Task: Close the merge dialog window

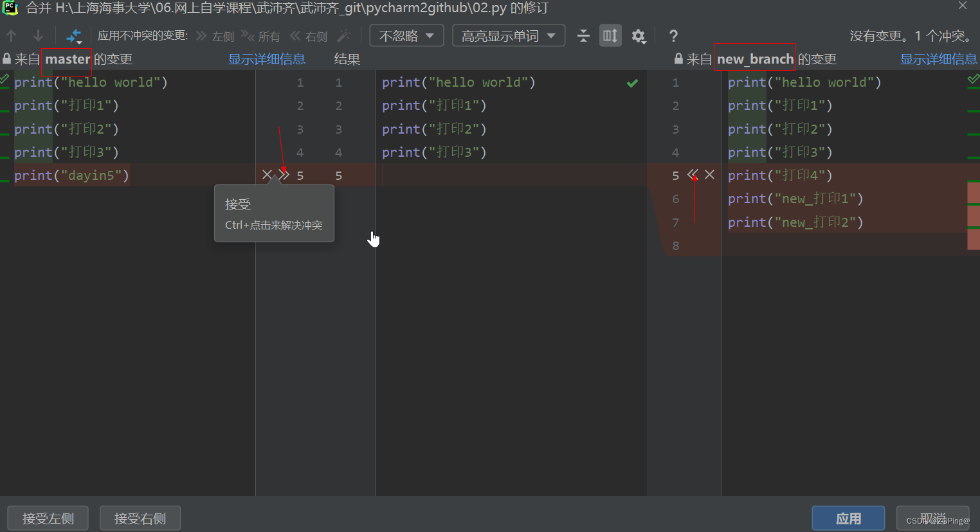Action: (x=963, y=6)
